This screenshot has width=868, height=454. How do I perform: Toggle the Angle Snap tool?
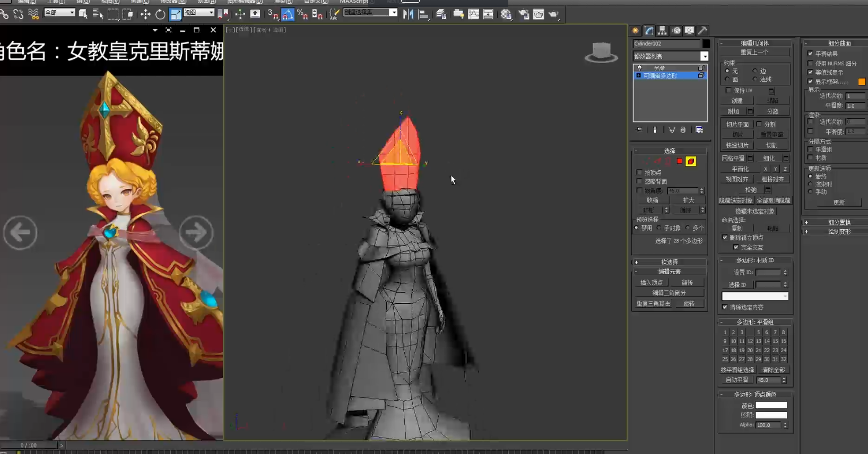tap(288, 14)
